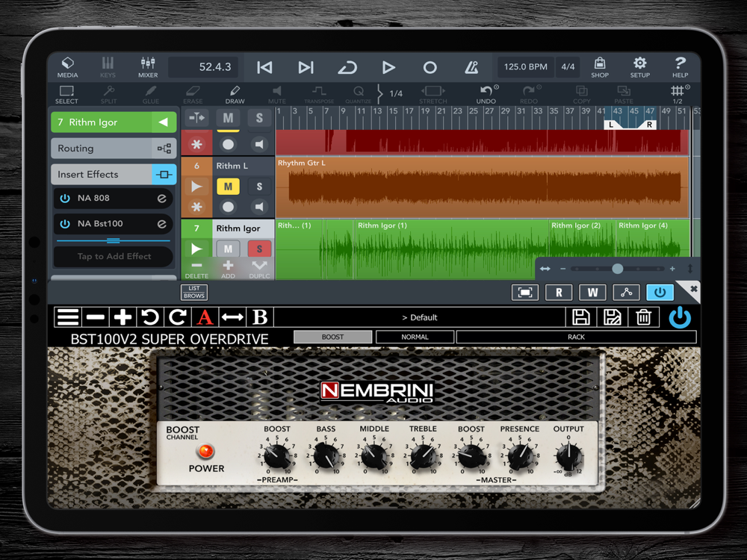Bypass the NA Bst100 effect power

click(65, 224)
